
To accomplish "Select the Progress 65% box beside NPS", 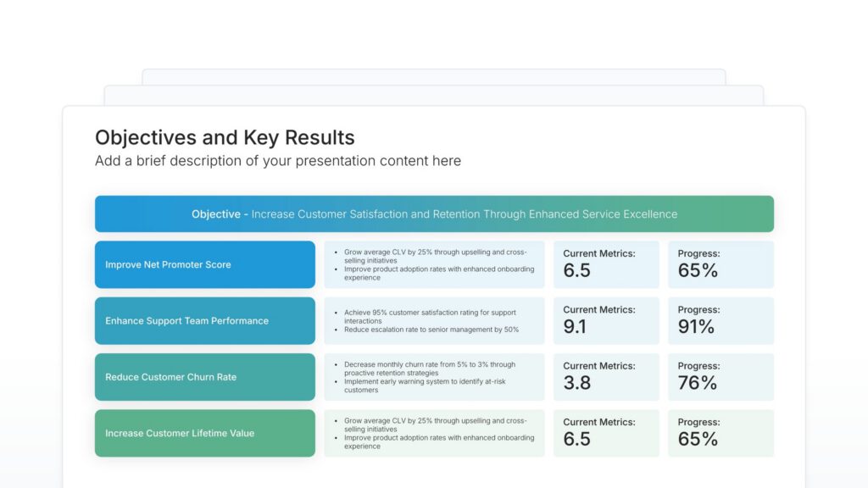I will pyautogui.click(x=721, y=264).
